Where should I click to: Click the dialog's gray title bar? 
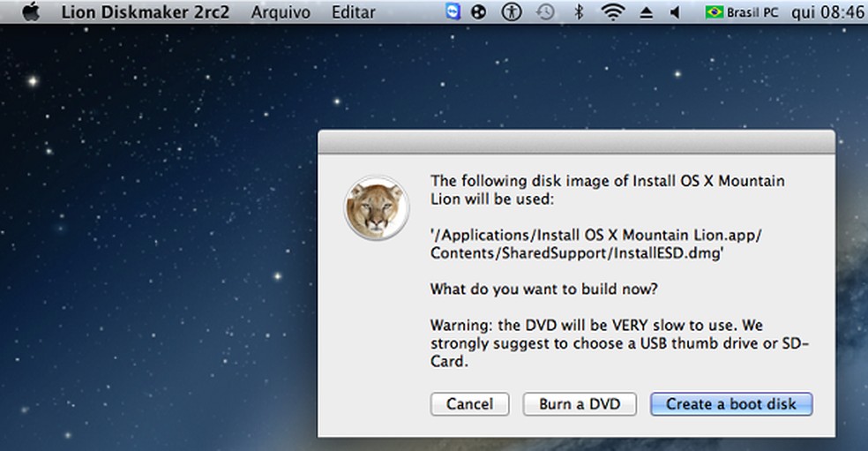(575, 142)
